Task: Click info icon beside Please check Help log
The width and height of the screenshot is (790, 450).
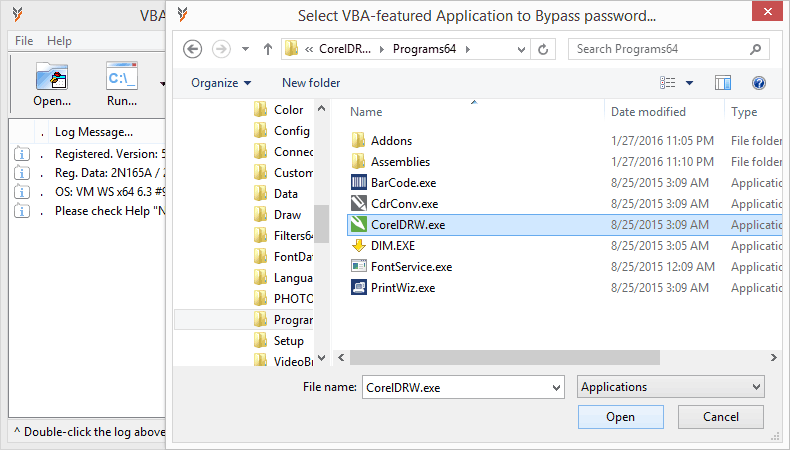Action: (x=22, y=211)
